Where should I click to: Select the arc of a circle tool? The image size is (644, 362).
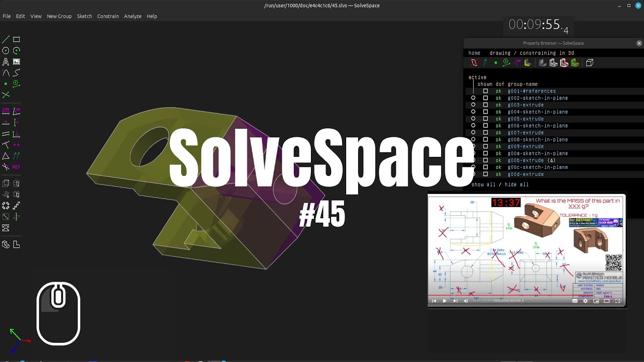pyautogui.click(x=17, y=50)
